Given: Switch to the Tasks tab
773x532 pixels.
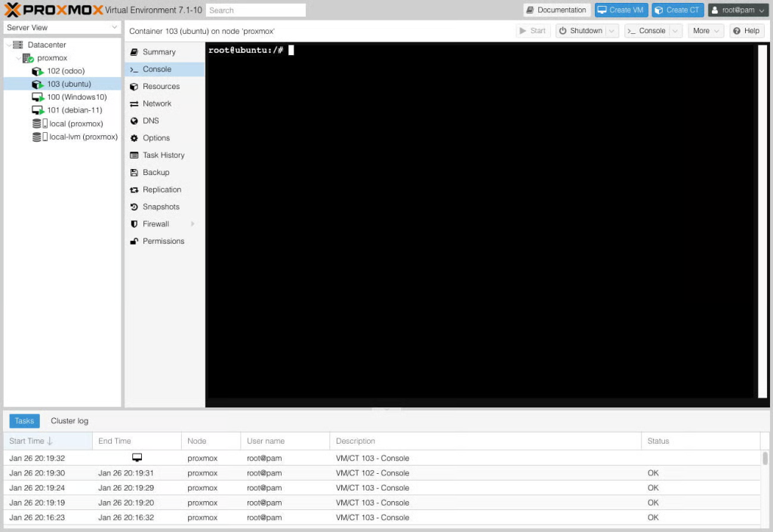Looking at the screenshot, I should point(24,420).
